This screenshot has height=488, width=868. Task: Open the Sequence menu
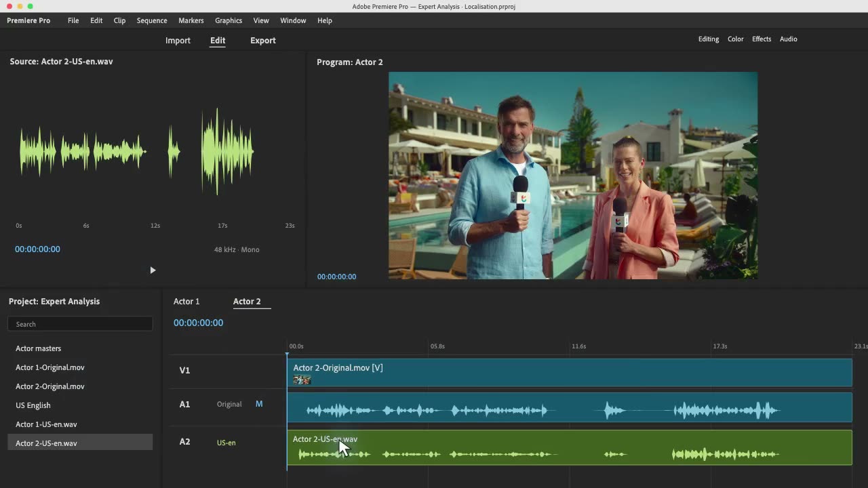(x=152, y=20)
